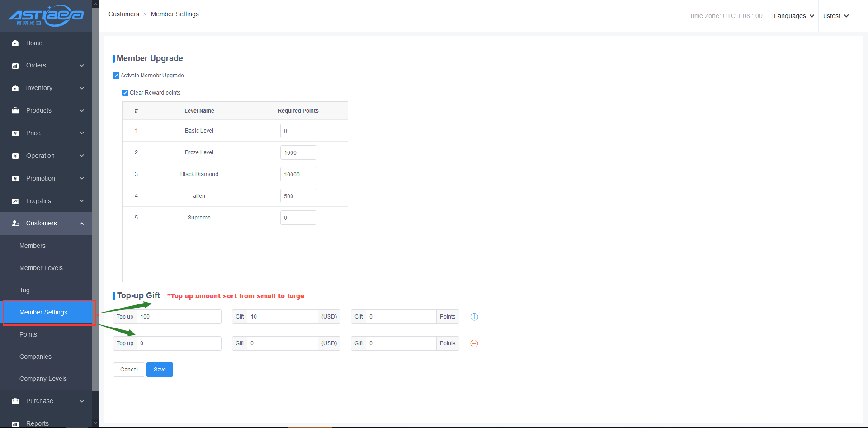
Task: Collapse the Customers menu section
Action: coord(82,224)
